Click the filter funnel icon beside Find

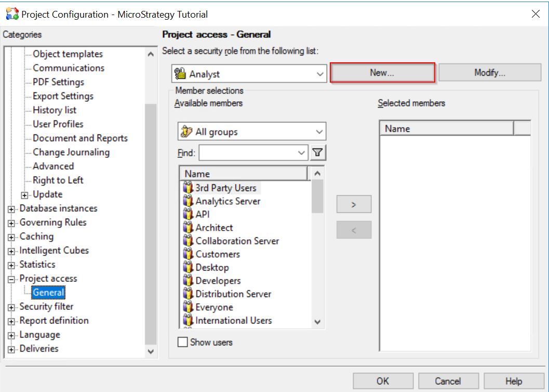(318, 152)
